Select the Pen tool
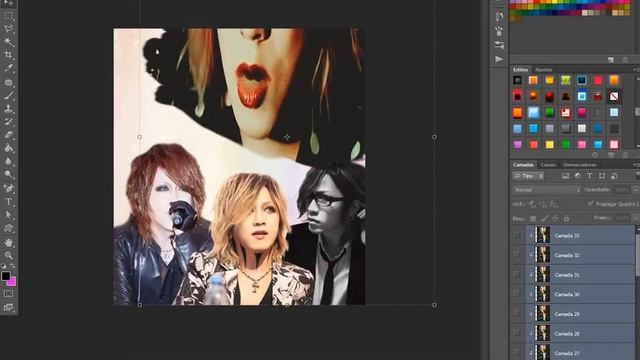640x360 pixels. (x=8, y=188)
